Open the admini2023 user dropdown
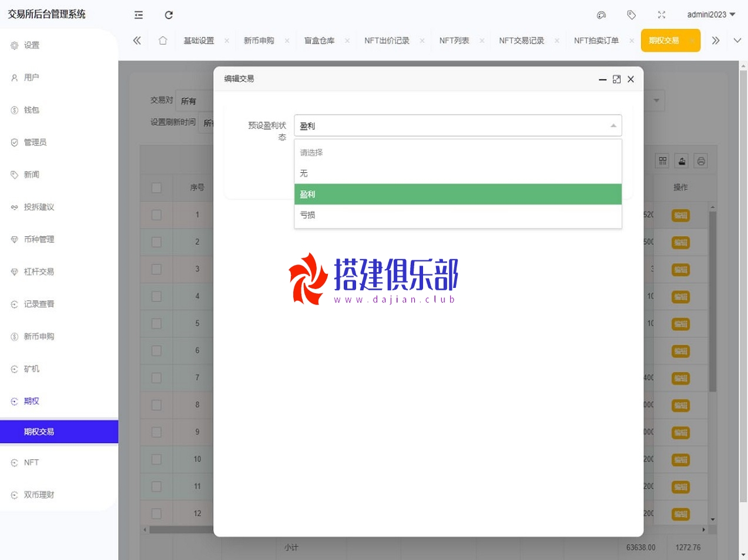 pos(711,15)
